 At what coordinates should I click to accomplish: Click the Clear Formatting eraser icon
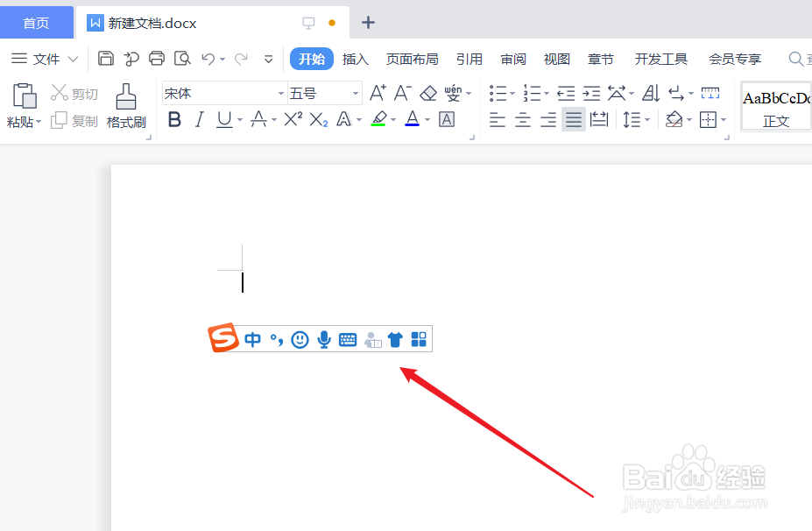pyautogui.click(x=428, y=92)
